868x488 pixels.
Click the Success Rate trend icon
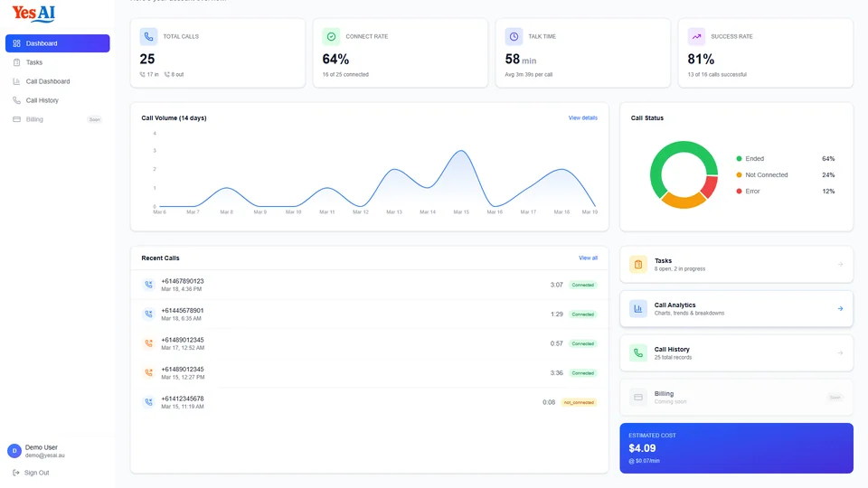tap(696, 36)
